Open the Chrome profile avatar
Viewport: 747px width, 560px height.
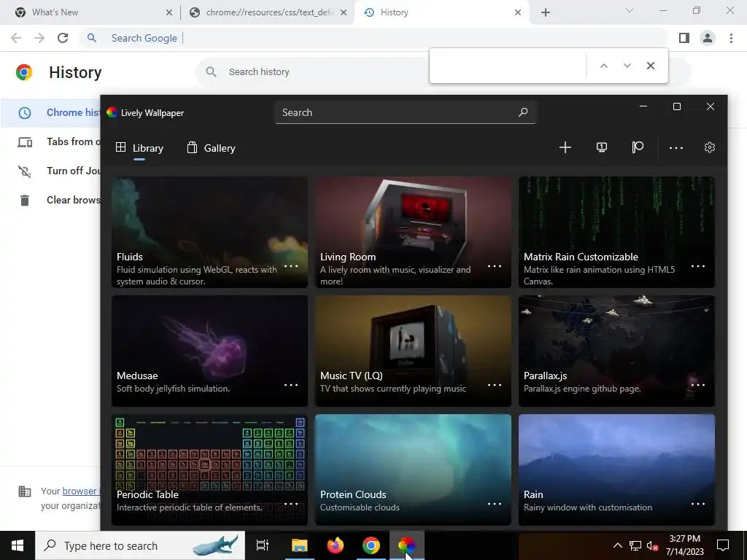point(708,38)
